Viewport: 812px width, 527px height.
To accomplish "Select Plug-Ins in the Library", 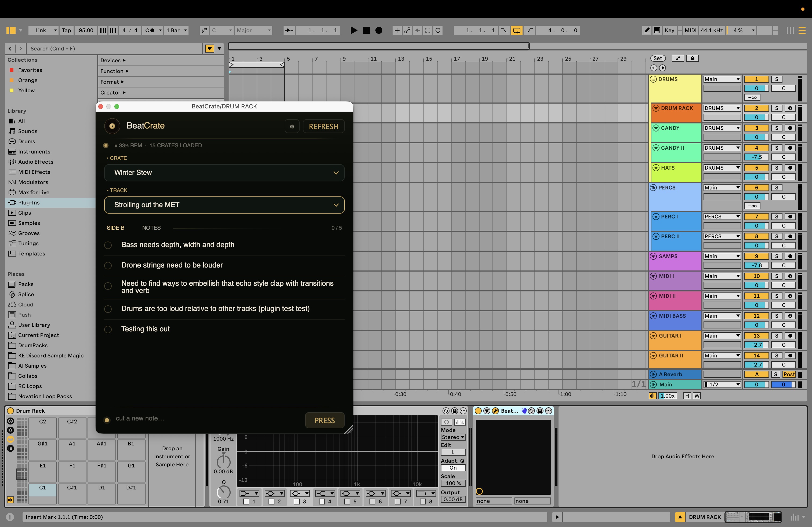I will [50, 203].
